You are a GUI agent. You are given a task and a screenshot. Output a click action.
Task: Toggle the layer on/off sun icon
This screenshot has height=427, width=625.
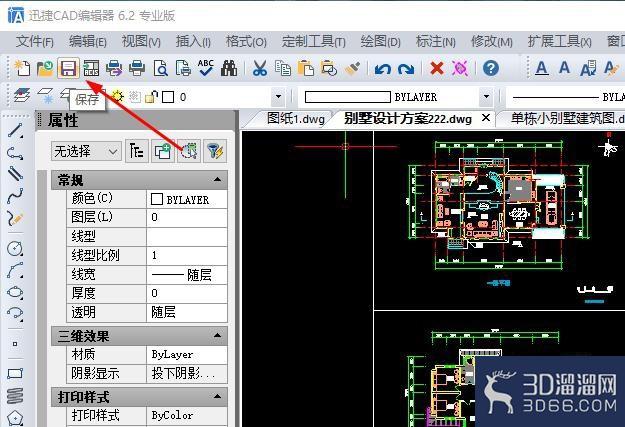click(x=117, y=96)
